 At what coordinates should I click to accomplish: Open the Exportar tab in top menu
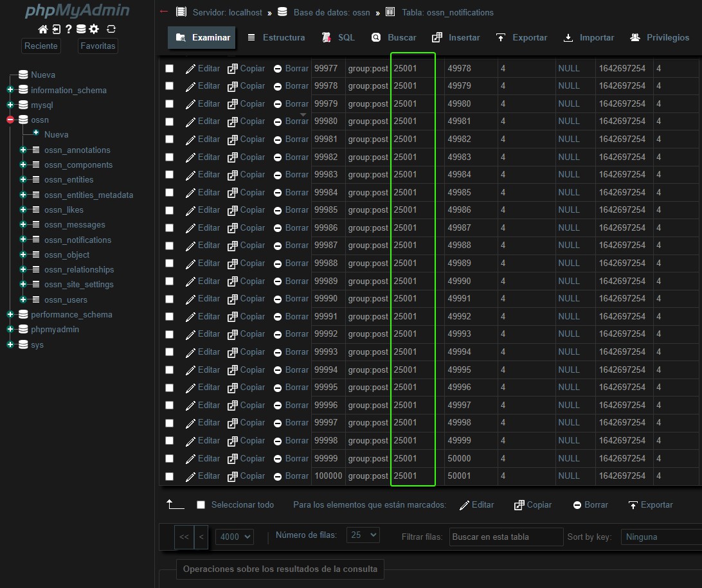click(521, 38)
